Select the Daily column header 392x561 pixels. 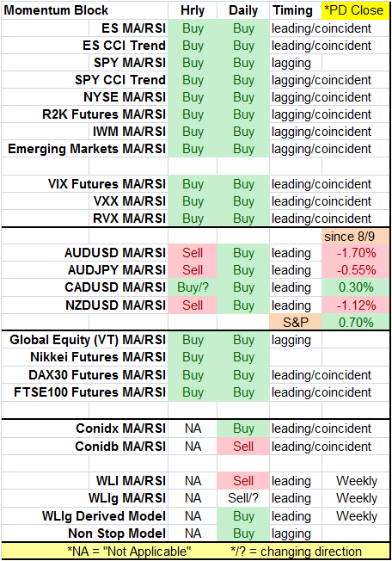coord(243,10)
